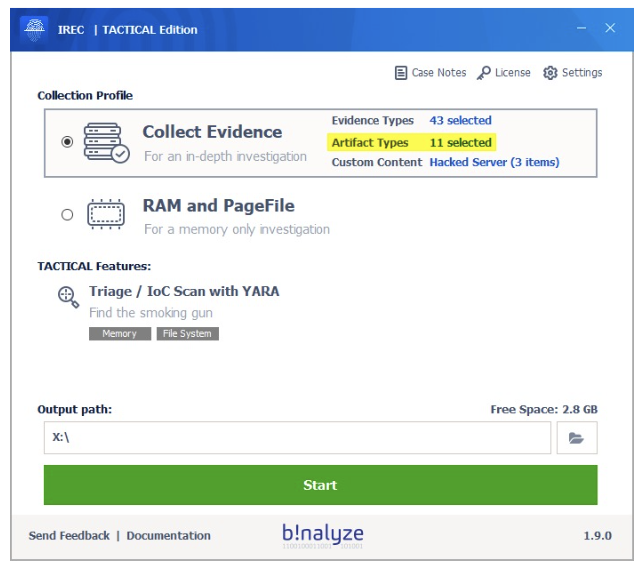Click the Memory tag
The width and height of the screenshot is (643, 569).
pos(120,334)
